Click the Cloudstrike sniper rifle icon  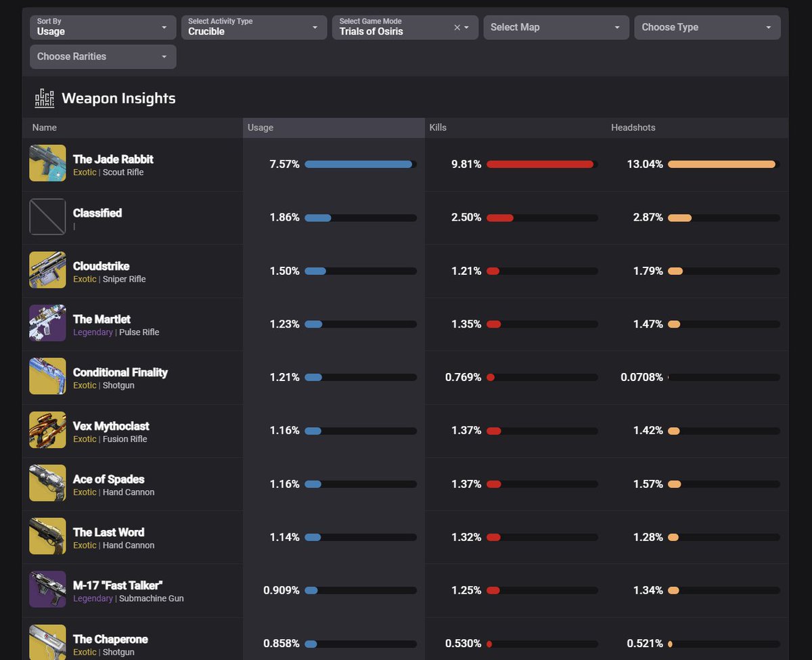point(47,270)
